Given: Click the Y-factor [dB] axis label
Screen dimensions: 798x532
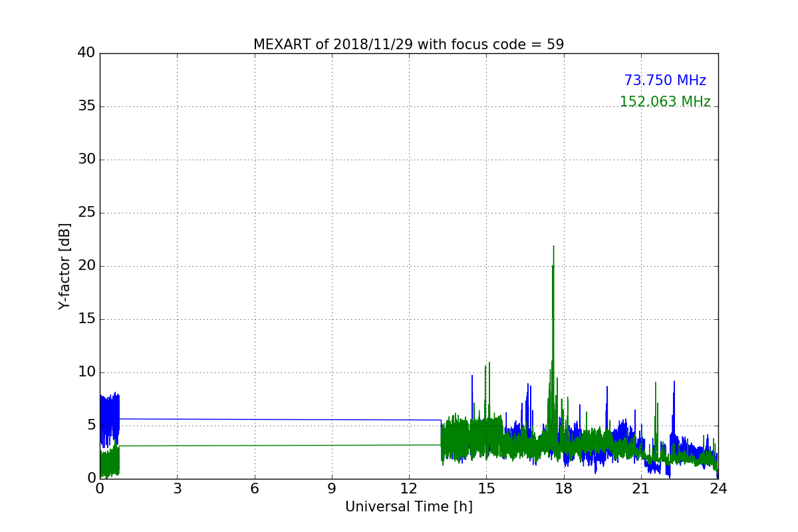Looking at the screenshot, I should point(65,266).
